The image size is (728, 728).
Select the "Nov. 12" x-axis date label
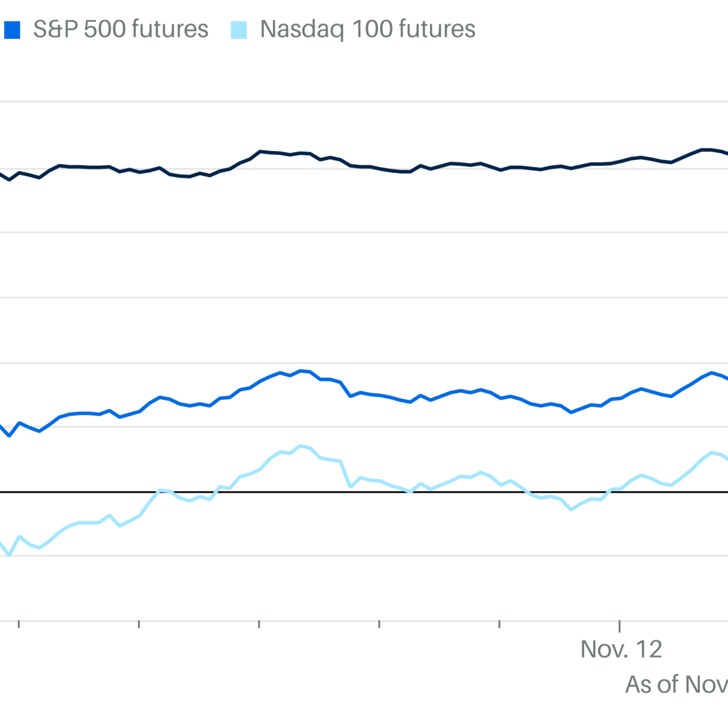click(621, 649)
